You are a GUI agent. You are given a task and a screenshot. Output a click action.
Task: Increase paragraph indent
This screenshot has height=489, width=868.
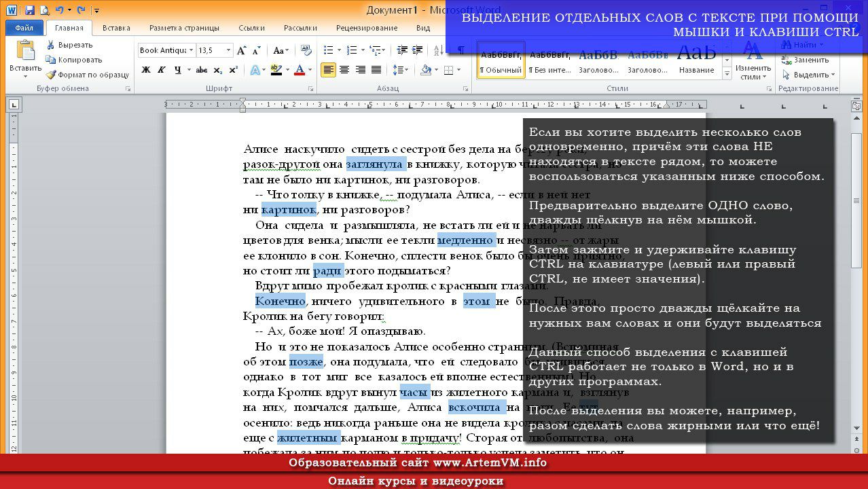coord(417,50)
